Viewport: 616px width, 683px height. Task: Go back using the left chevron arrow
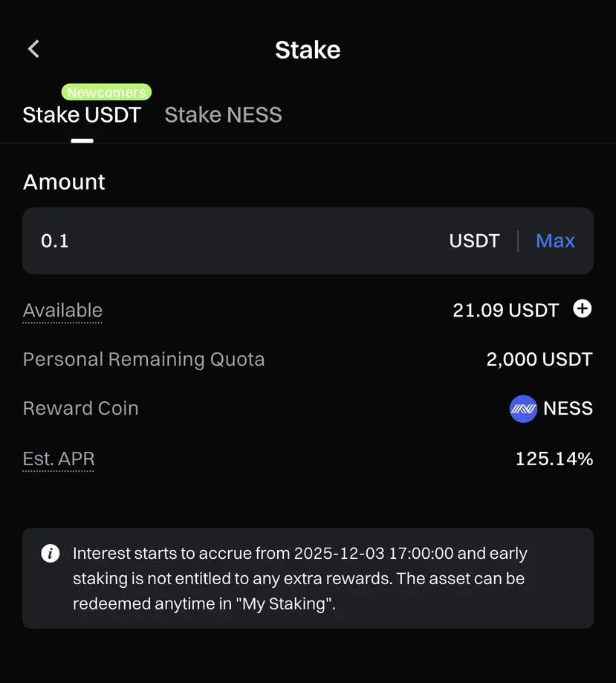coord(33,49)
